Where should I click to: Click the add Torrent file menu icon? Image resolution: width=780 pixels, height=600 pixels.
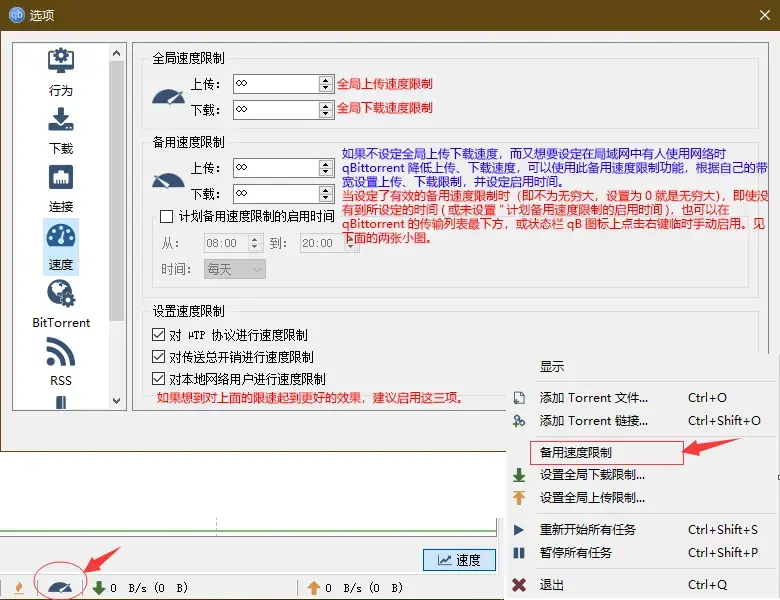[519, 398]
